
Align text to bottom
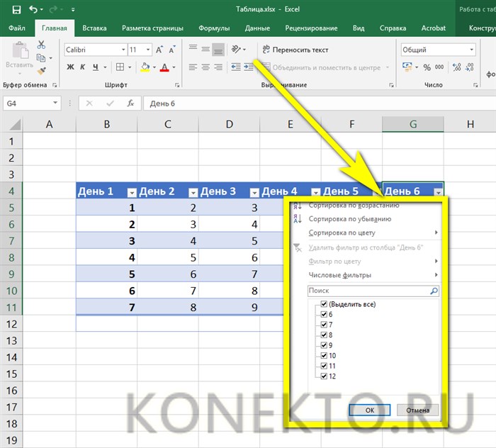point(218,49)
